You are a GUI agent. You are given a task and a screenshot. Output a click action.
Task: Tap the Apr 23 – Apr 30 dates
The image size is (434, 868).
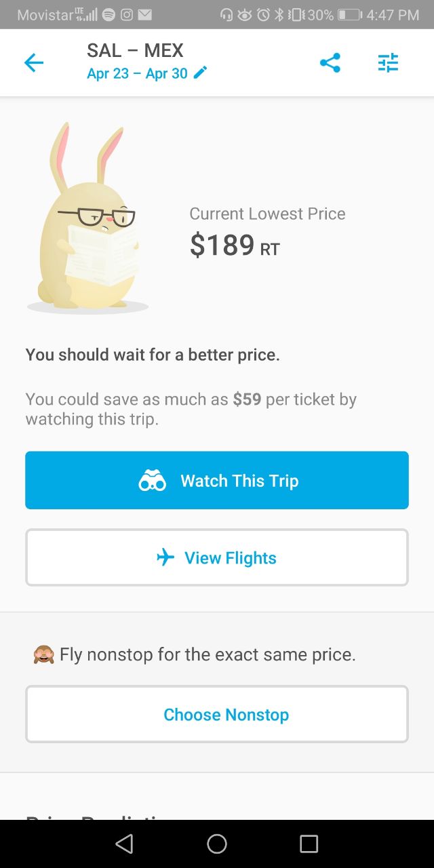point(137,73)
